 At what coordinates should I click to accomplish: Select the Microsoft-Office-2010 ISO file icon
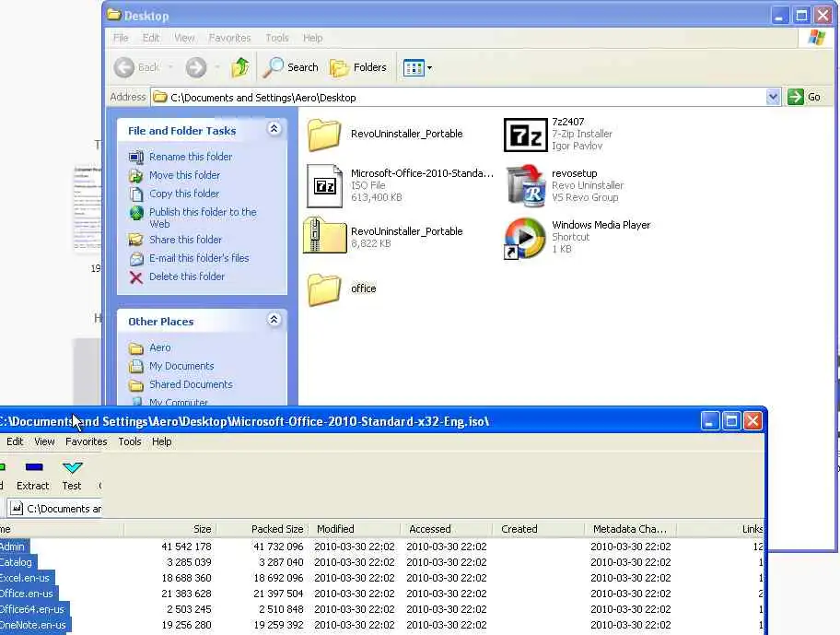tap(324, 186)
